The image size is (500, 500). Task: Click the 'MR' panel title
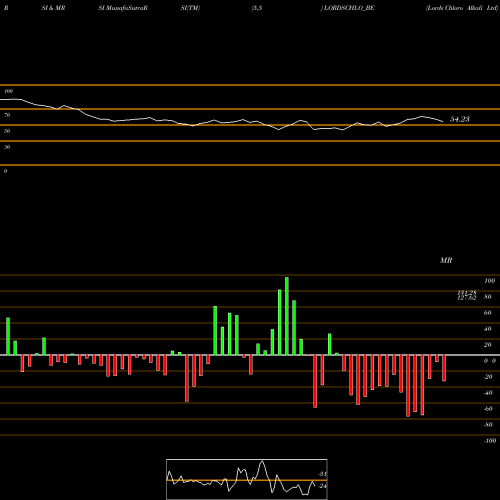pyautogui.click(x=446, y=260)
